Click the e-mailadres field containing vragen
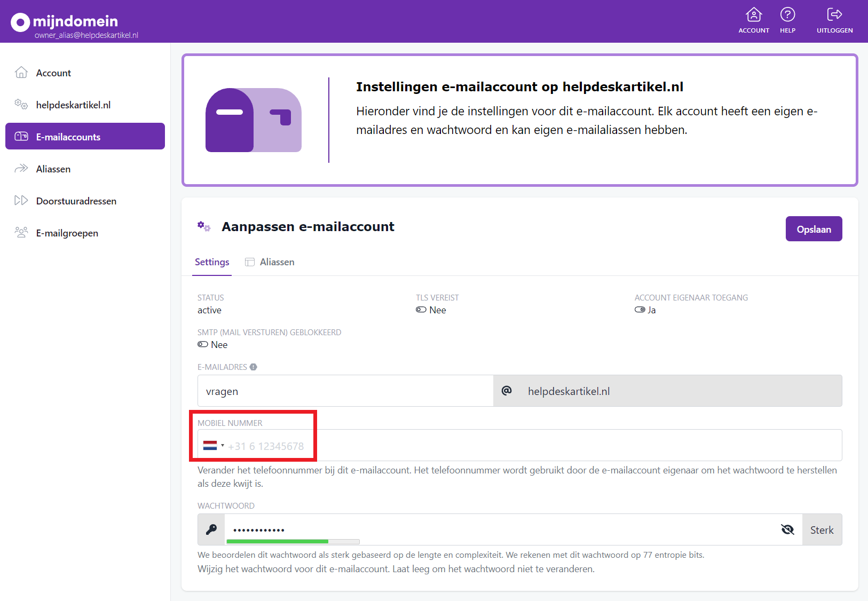The height and width of the screenshot is (601, 868). 345,391
